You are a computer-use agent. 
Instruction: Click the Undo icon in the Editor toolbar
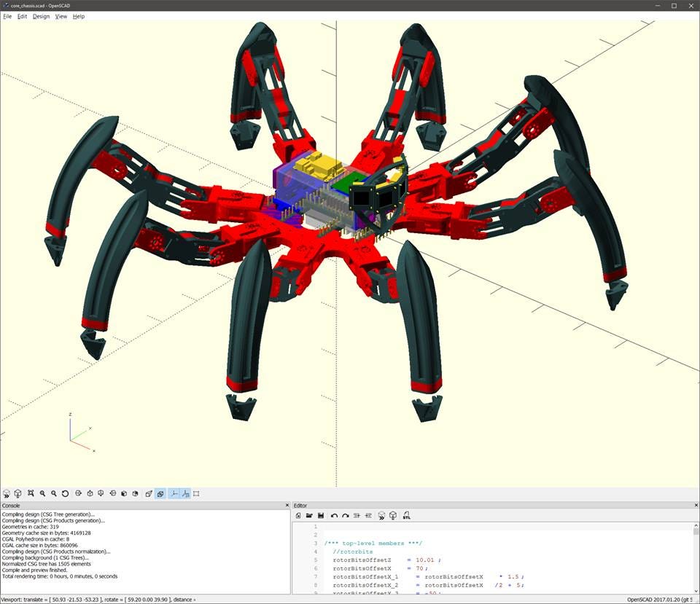[x=334, y=515]
